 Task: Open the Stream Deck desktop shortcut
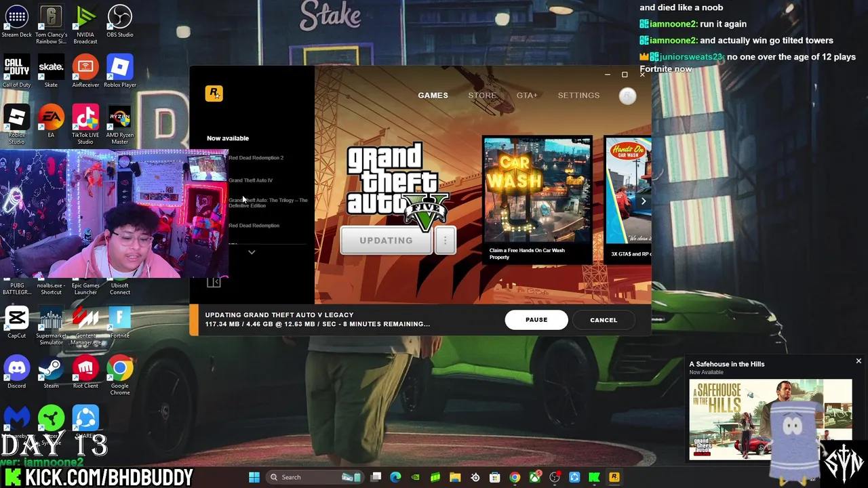16,22
